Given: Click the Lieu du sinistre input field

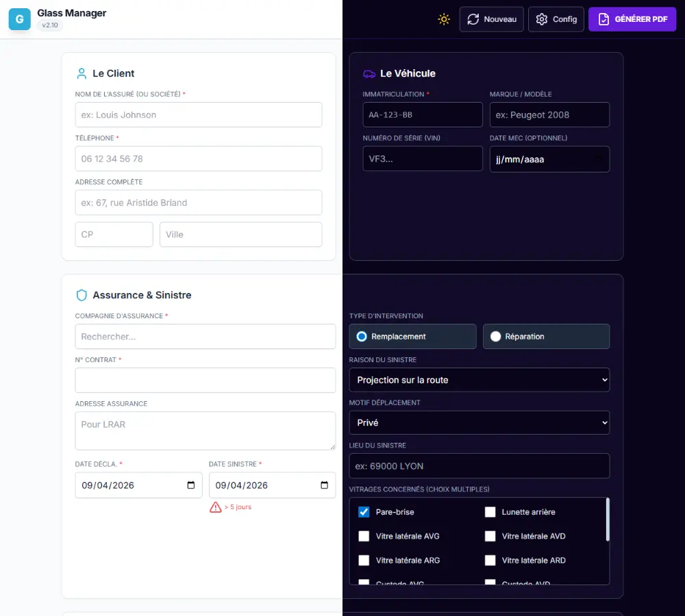Looking at the screenshot, I should [479, 465].
